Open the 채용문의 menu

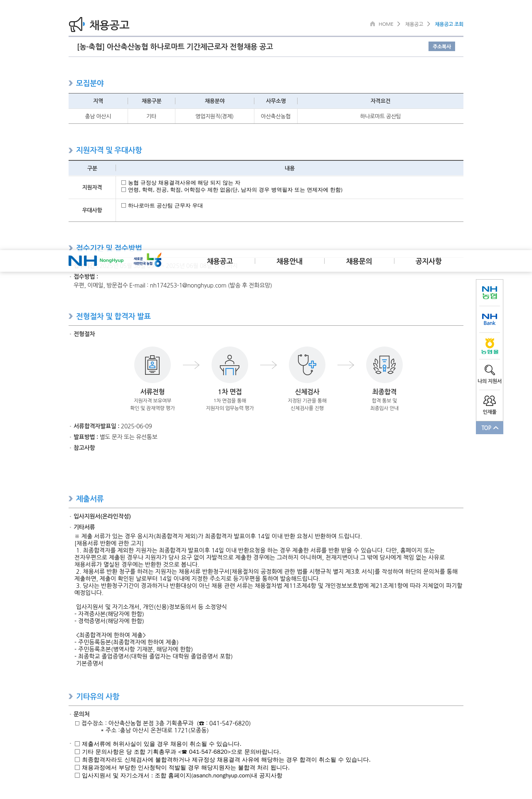pos(359,261)
